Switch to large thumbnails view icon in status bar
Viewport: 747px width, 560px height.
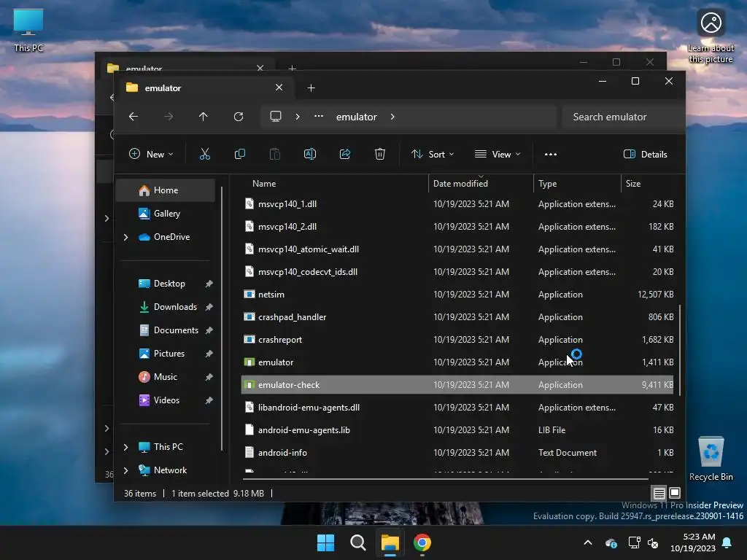675,493
